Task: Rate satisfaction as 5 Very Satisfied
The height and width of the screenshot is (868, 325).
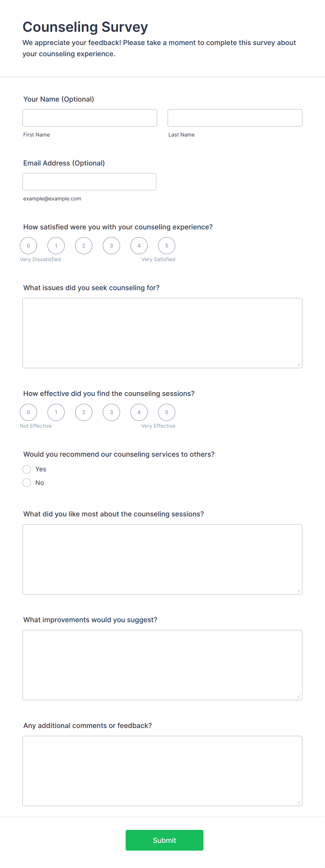Action: point(167,245)
